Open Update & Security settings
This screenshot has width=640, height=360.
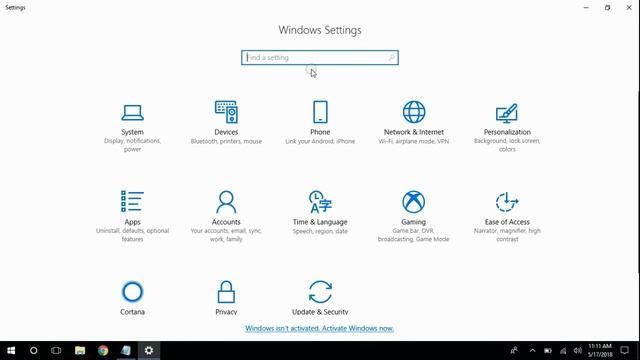click(320, 298)
